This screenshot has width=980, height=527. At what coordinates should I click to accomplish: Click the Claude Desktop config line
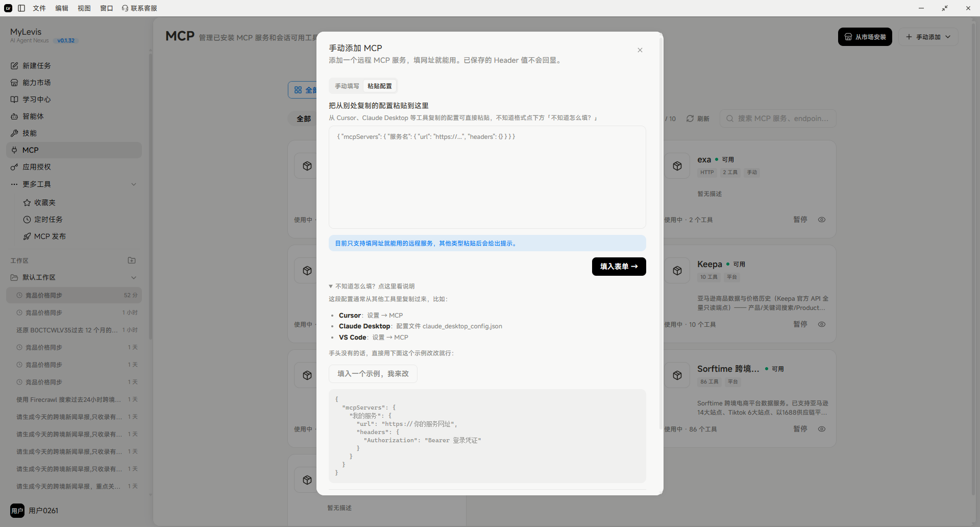(x=421, y=326)
